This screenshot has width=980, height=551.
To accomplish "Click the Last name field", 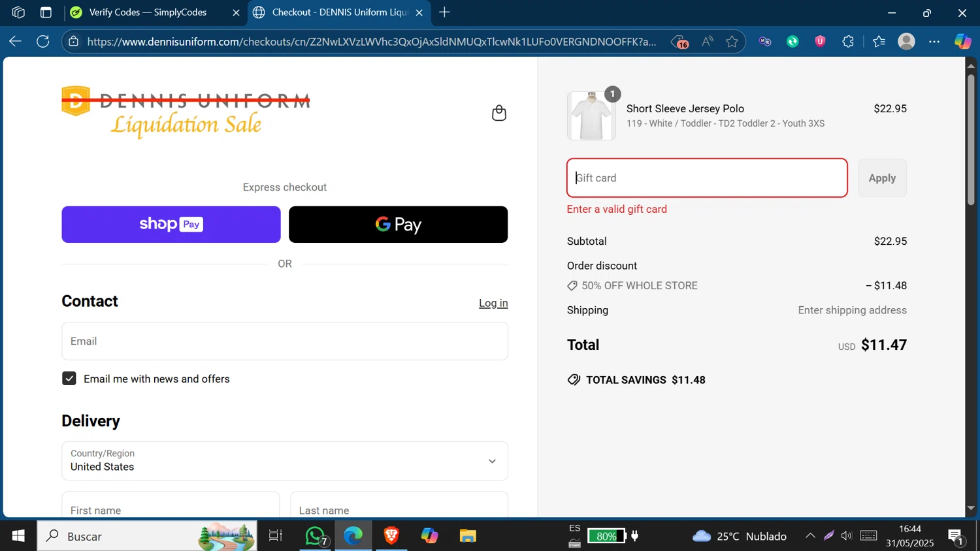I will (399, 506).
